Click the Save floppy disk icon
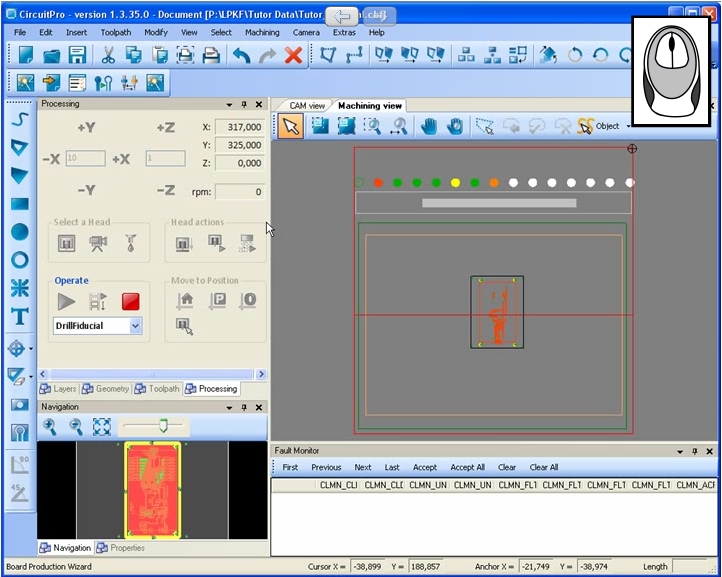This screenshot has width=722, height=577. coord(77,55)
